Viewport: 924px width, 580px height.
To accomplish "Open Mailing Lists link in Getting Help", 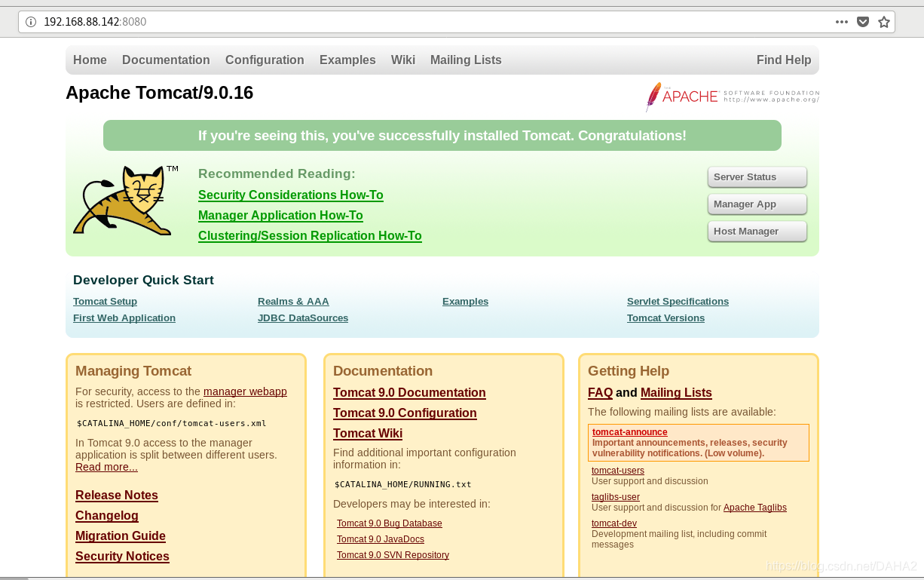I will click(676, 392).
